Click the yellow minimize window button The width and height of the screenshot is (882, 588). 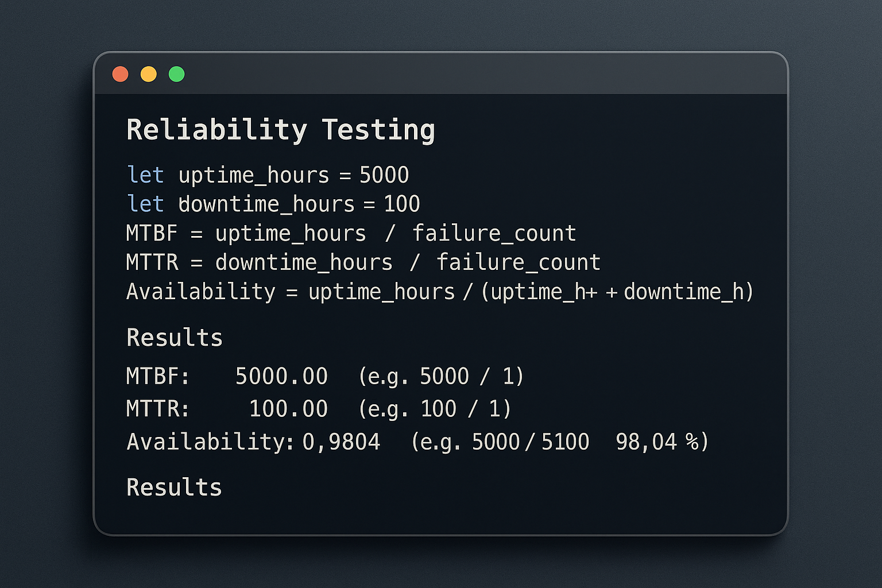(x=149, y=74)
